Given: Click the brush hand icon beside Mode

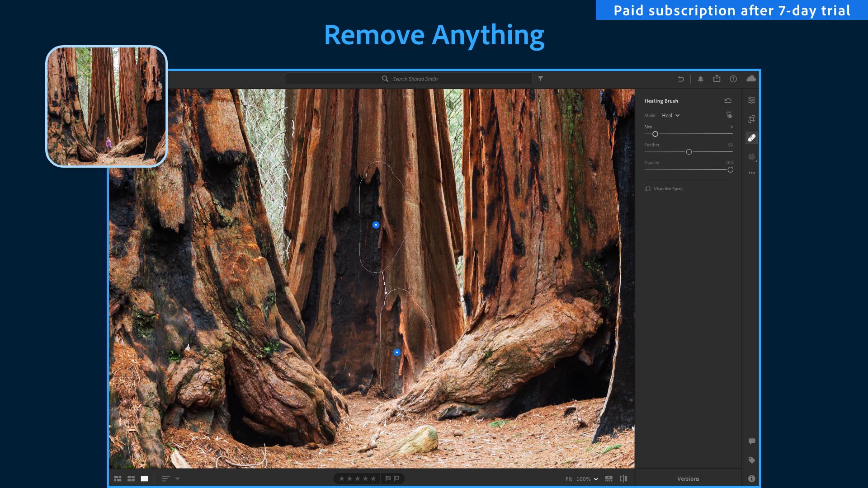Looking at the screenshot, I should pyautogui.click(x=729, y=115).
